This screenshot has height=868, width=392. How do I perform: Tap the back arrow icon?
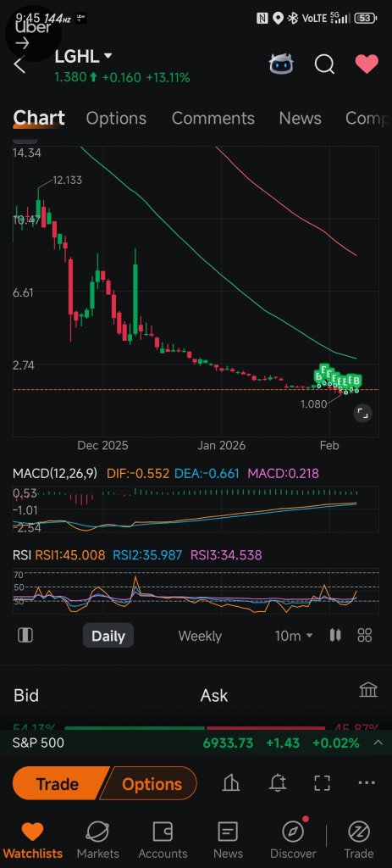pyautogui.click(x=19, y=64)
